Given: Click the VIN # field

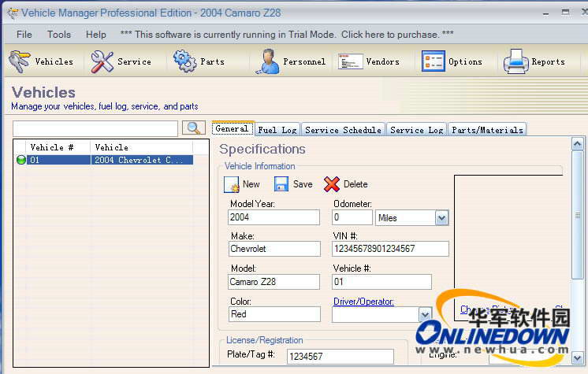Looking at the screenshot, I should click(x=390, y=249).
